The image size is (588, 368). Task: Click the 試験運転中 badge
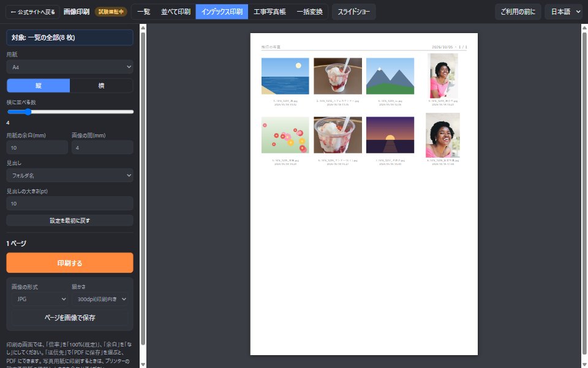111,12
